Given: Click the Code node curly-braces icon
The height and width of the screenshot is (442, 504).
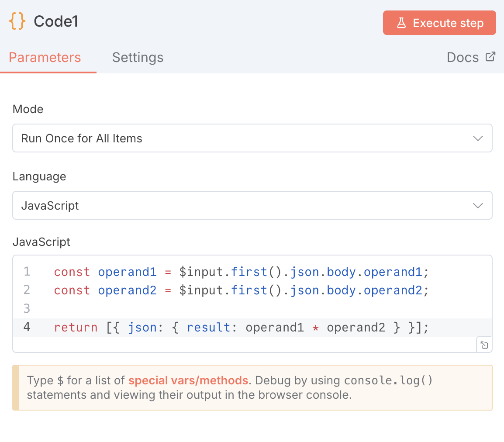Looking at the screenshot, I should click(x=17, y=21).
